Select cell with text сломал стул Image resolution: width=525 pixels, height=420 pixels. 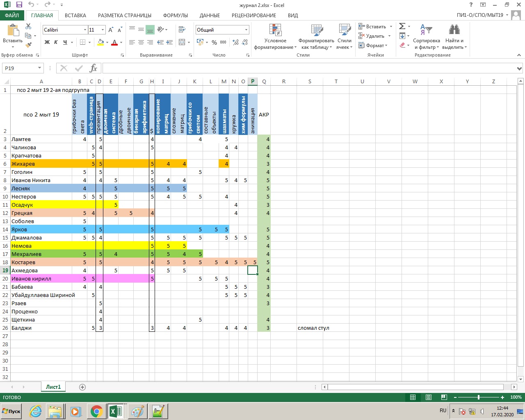click(313, 328)
